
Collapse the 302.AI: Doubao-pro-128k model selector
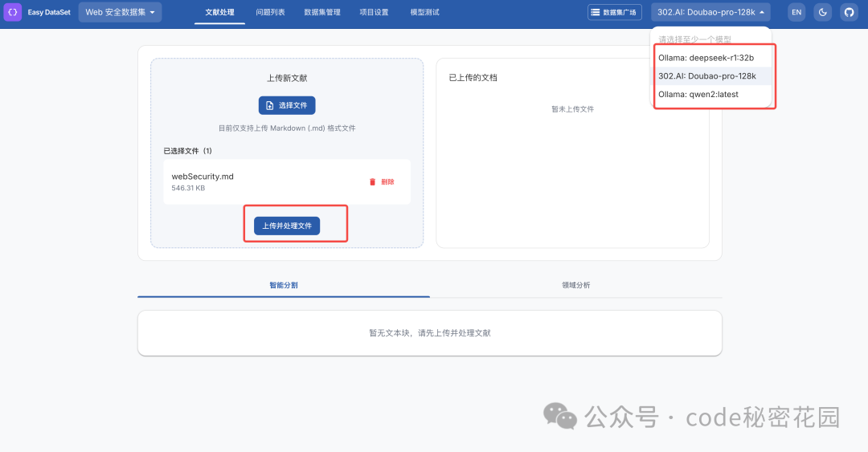click(x=710, y=12)
